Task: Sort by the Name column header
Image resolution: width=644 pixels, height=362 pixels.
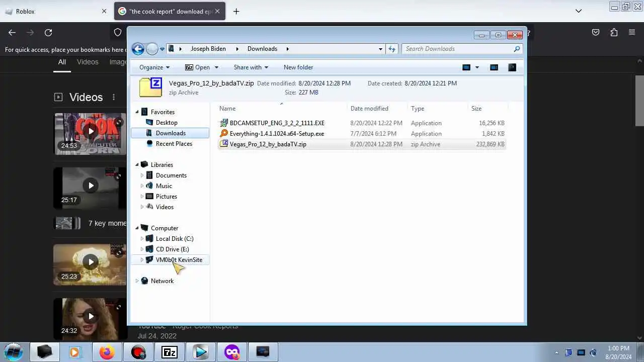Action: point(282,109)
